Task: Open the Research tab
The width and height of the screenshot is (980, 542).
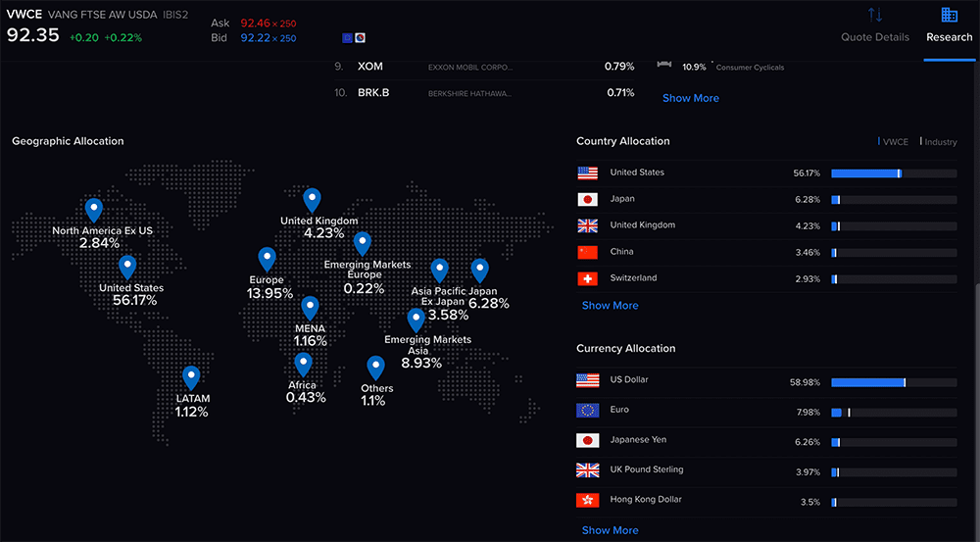Action: tap(949, 26)
